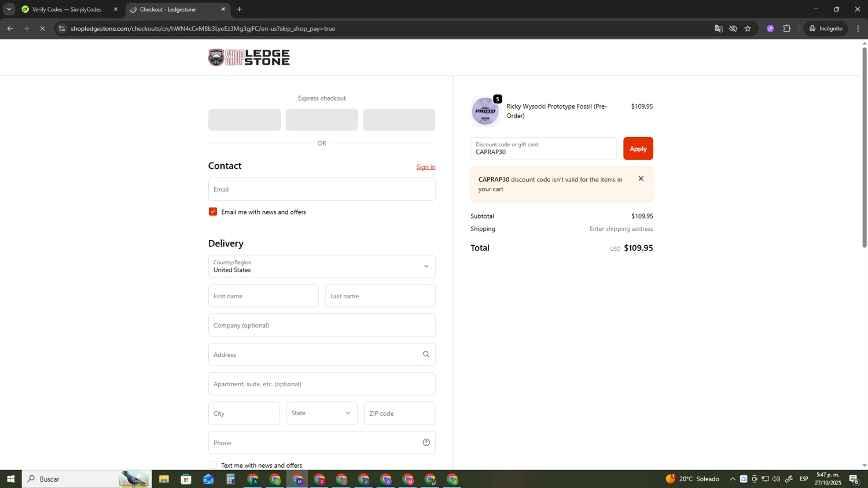Click the pen tray icon

(789, 479)
